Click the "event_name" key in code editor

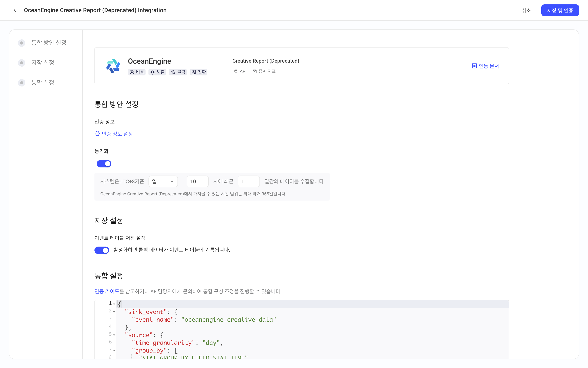pyautogui.click(x=153, y=319)
